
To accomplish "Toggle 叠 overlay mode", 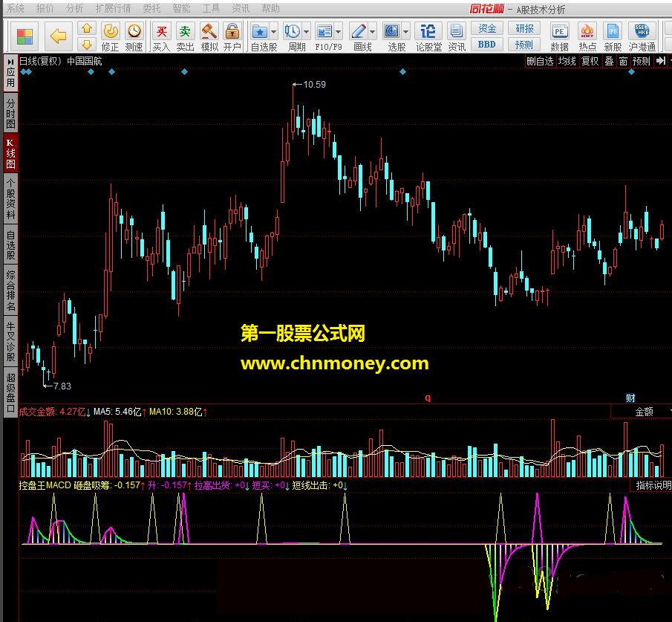I will coord(609,61).
